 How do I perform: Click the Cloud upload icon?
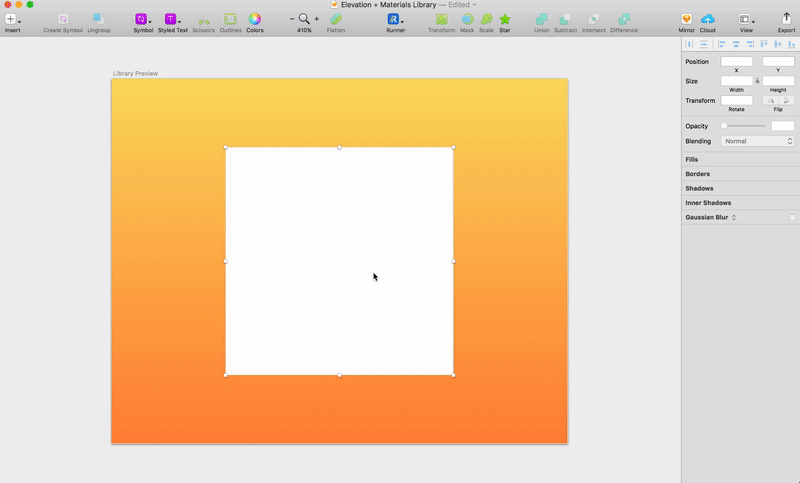click(x=708, y=19)
